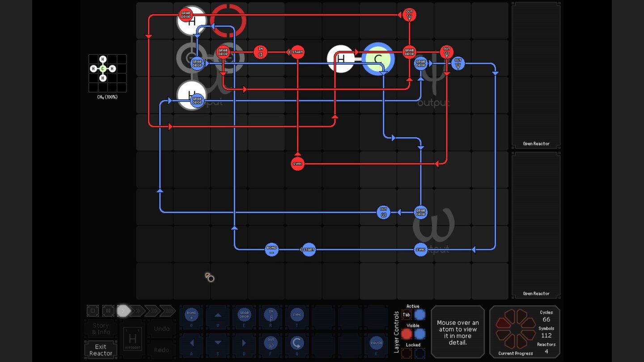
Task: Click the Cycles value 66
Action: point(546,320)
